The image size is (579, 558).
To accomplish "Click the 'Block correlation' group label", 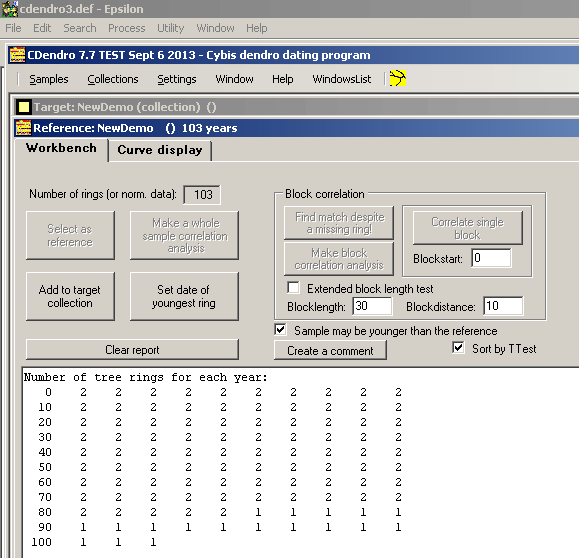I will [325, 194].
